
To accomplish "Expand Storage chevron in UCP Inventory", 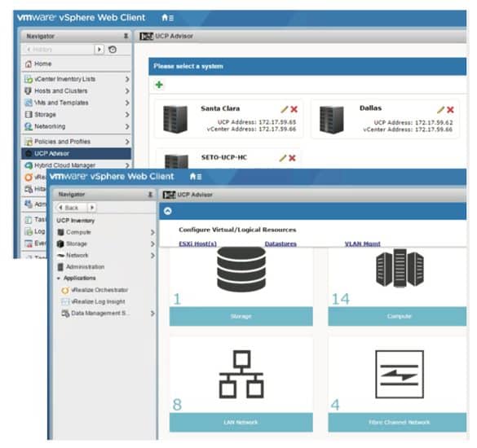I will (152, 244).
